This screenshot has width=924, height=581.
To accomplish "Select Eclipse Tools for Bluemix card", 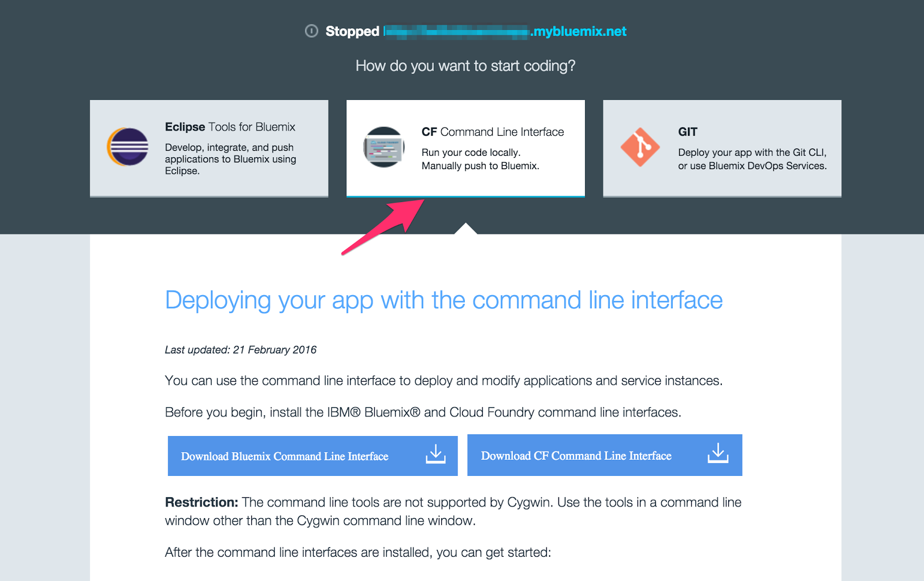I will click(209, 148).
